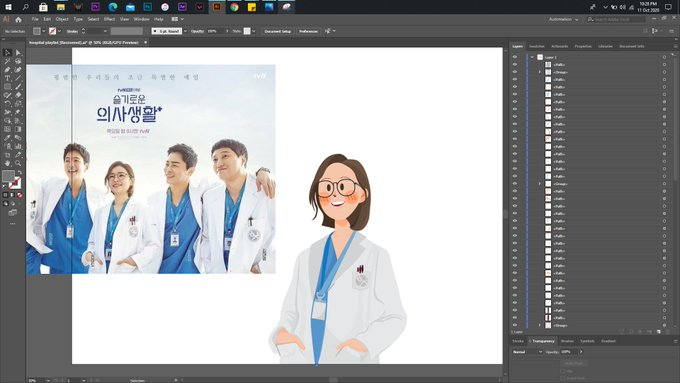Select the Lasso tool
This screenshot has height=383, width=680.
(x=18, y=61)
